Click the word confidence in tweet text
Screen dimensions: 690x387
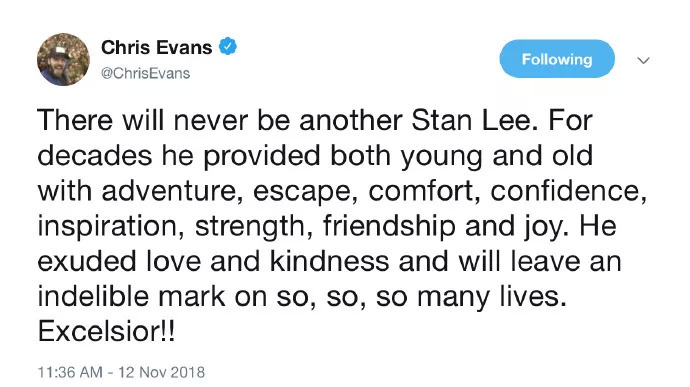point(569,191)
